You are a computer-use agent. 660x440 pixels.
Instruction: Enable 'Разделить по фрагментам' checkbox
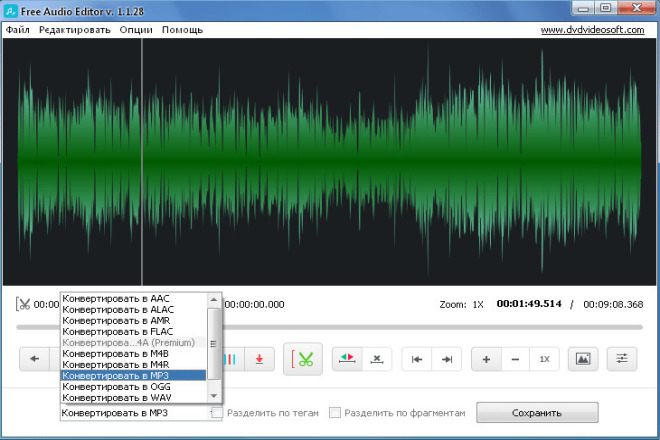click(x=336, y=412)
